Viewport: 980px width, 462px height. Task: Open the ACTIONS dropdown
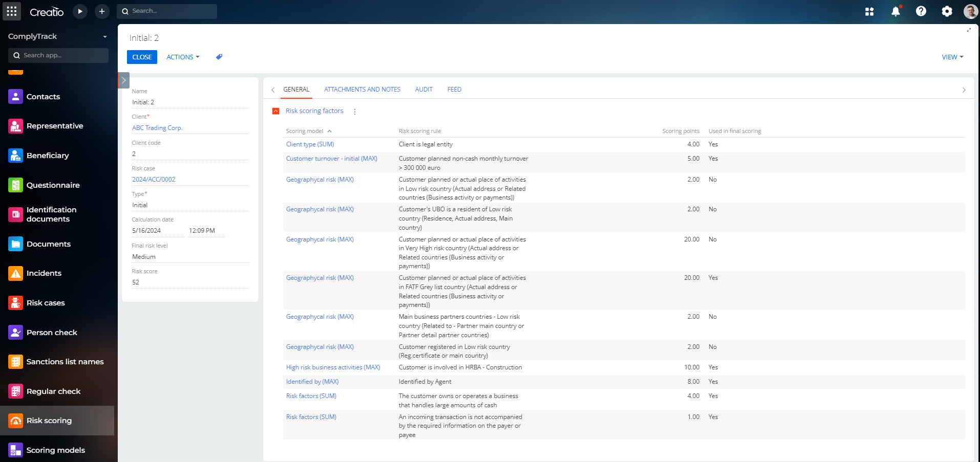182,57
